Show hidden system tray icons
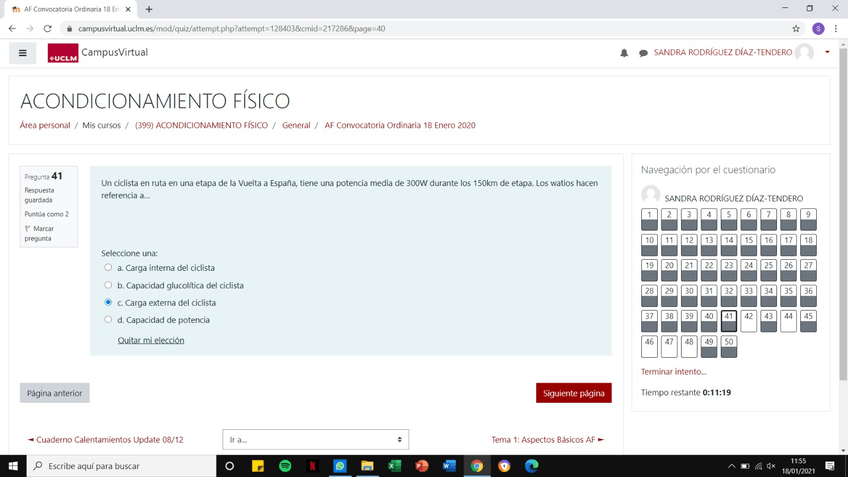The image size is (848, 477). coord(731,466)
